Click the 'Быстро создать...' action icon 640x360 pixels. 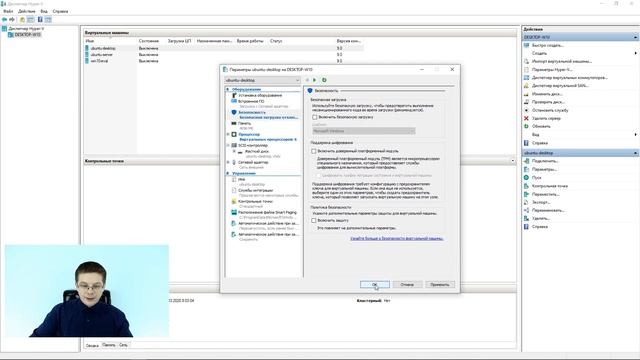(527, 45)
